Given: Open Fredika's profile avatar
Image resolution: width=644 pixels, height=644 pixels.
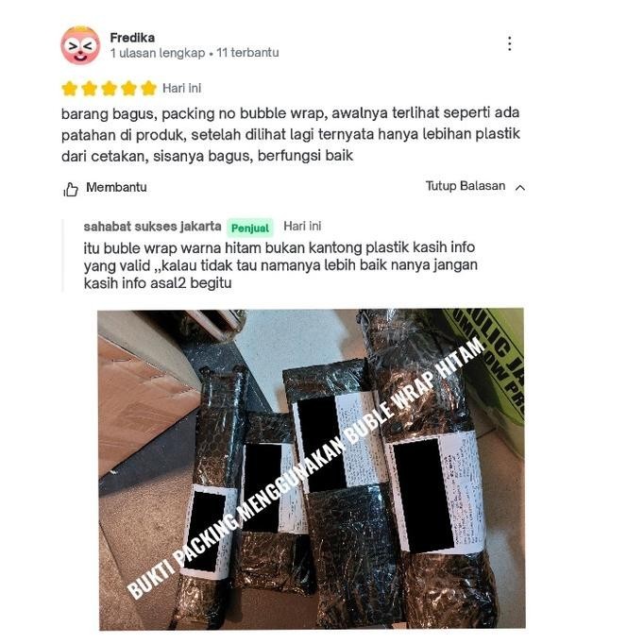Looking at the screenshot, I should (x=80, y=45).
